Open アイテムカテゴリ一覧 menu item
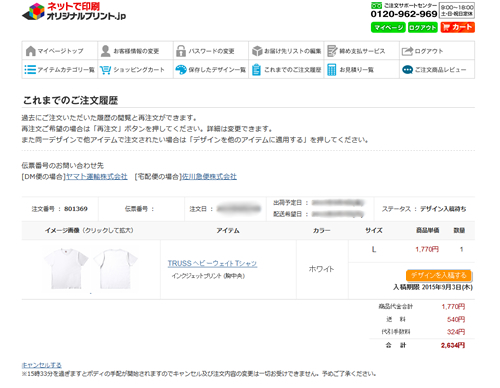 point(60,69)
